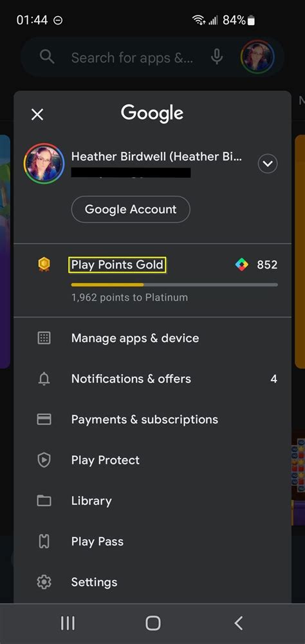Screen dimensions: 305x644
Task: Tap the Notifications bell icon
Action: (x=44, y=379)
